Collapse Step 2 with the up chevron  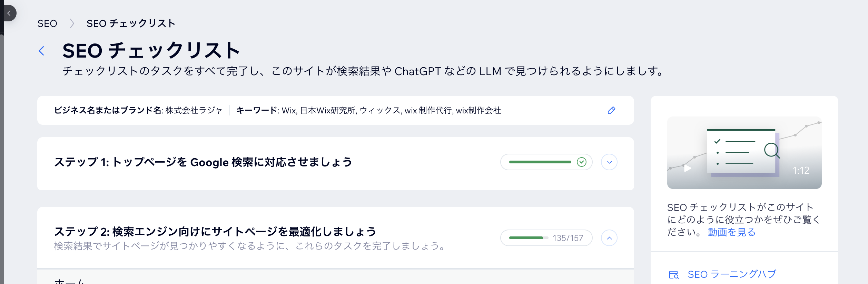tap(609, 238)
